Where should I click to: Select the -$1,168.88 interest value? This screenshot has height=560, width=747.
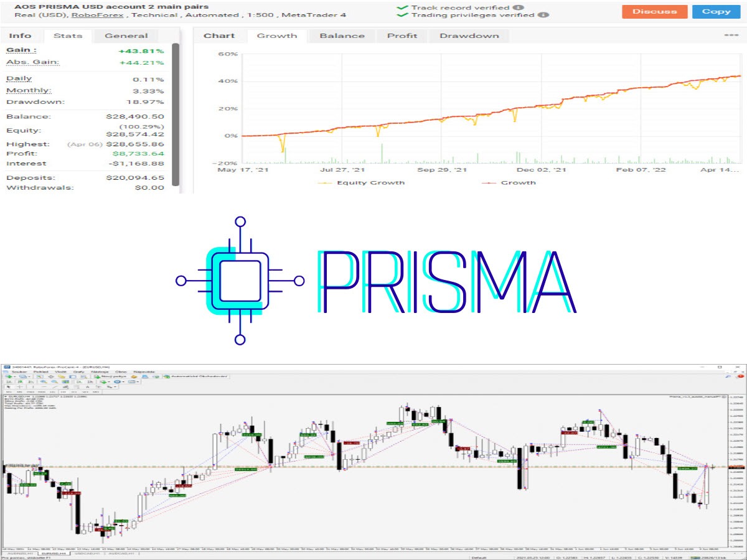tap(136, 164)
